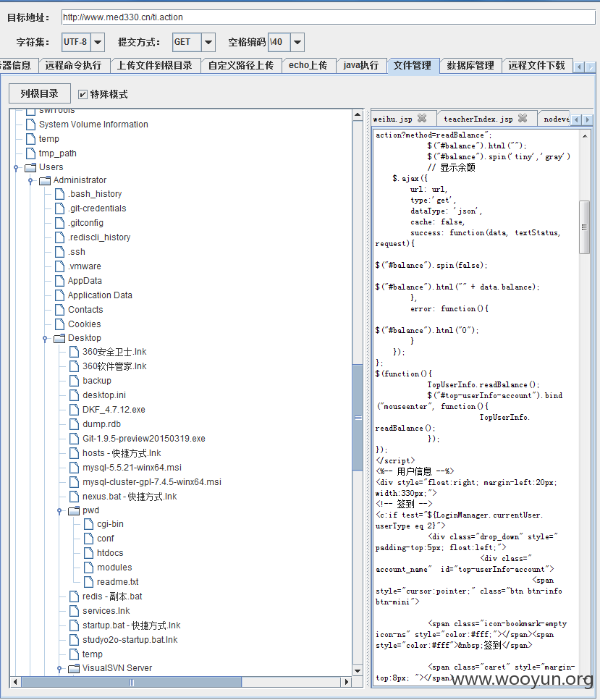The image size is (600, 700).
Task: Click the file icon beside DKF_4.7.12.exe
Action: pyautogui.click(x=74, y=410)
